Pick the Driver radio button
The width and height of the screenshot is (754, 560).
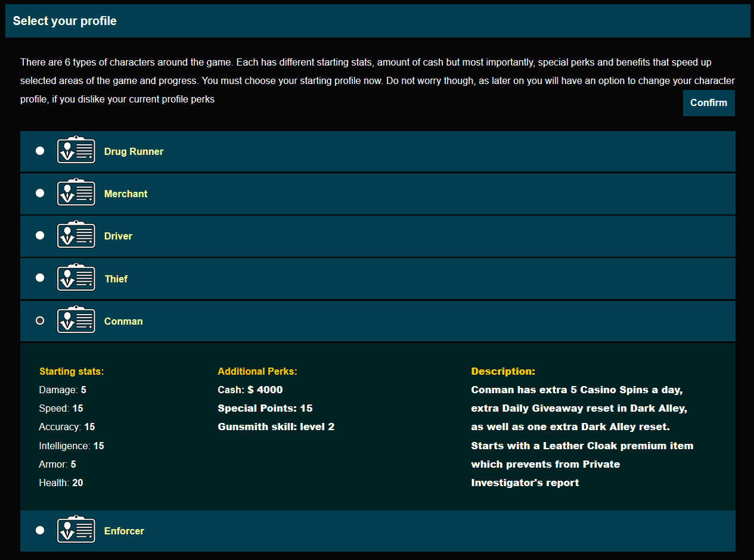pos(40,235)
